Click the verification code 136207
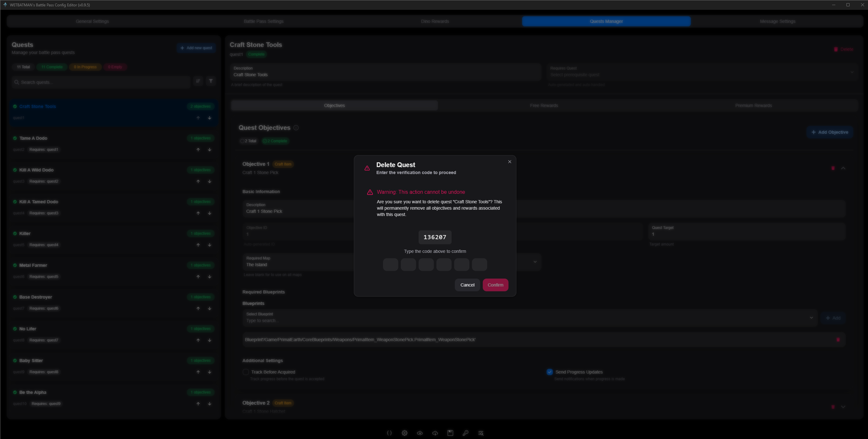Screen dimensions: 868x439 (435, 237)
